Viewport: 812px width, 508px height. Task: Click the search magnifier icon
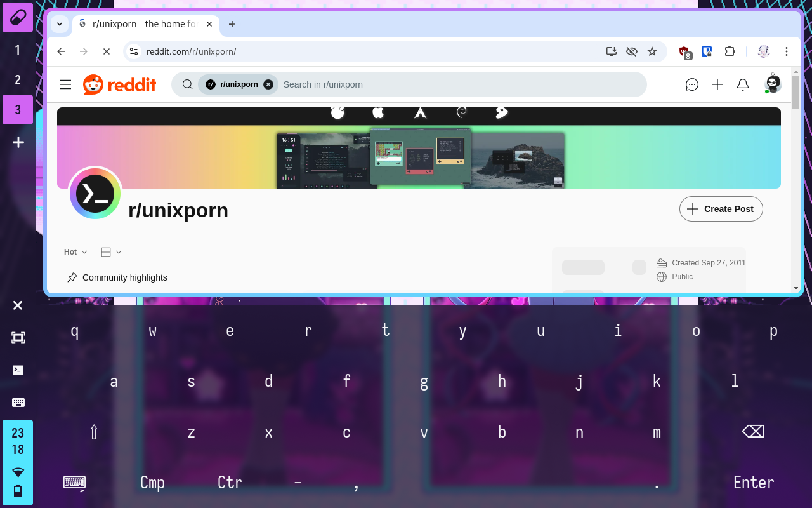(187, 84)
